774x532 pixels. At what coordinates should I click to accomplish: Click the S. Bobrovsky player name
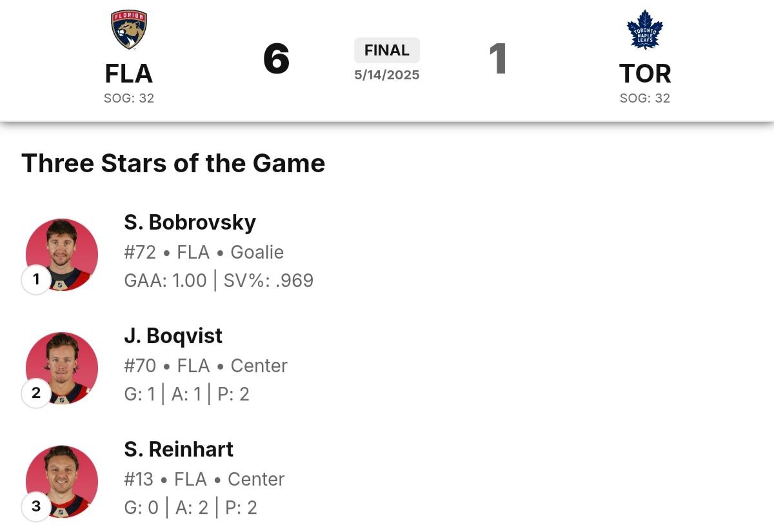190,222
